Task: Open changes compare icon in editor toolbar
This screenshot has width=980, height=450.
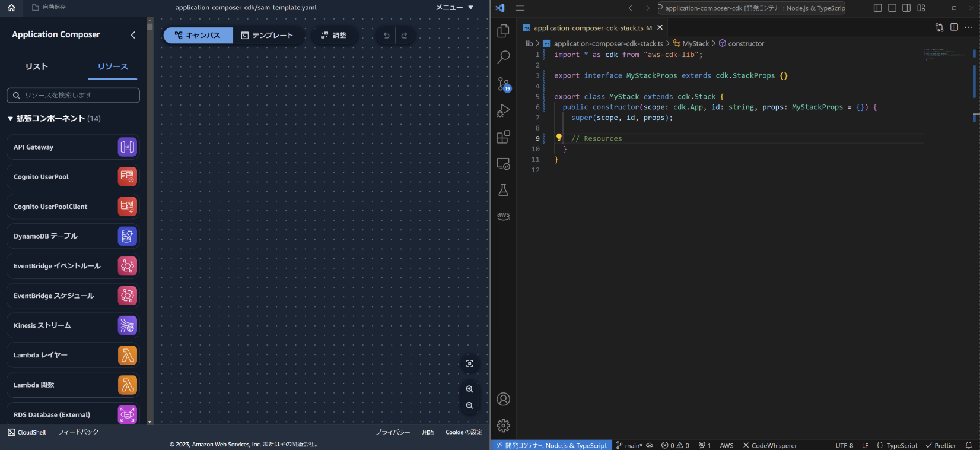Action: click(940, 27)
